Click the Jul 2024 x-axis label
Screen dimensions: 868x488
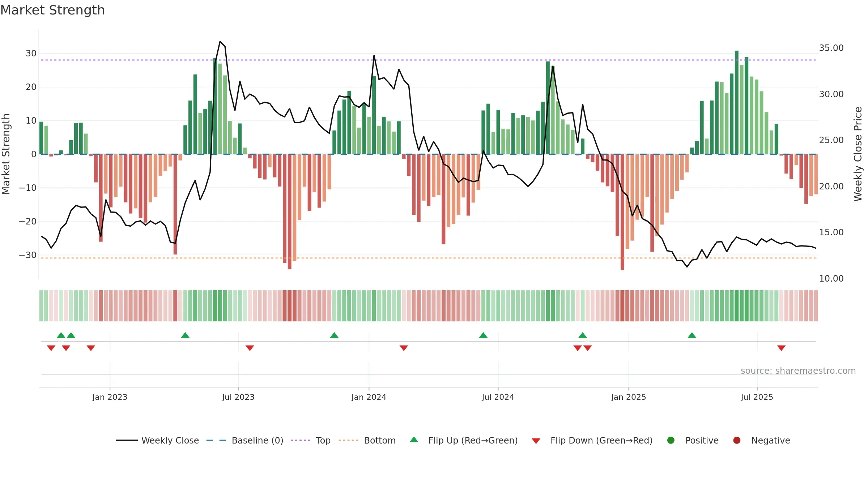pos(498,397)
